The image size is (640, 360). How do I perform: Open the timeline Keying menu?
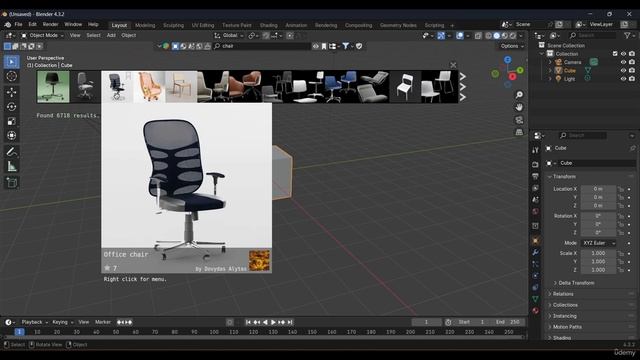click(x=62, y=322)
